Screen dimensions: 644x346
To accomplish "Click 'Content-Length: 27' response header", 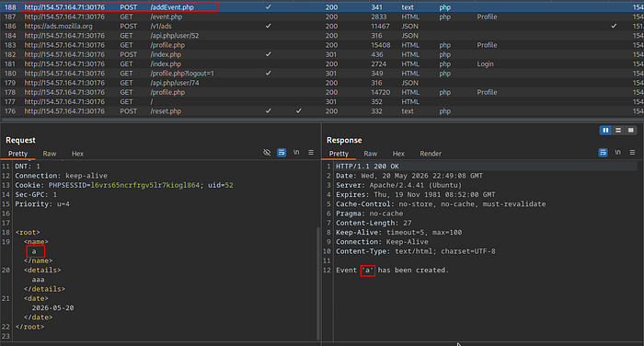I will (374, 223).
